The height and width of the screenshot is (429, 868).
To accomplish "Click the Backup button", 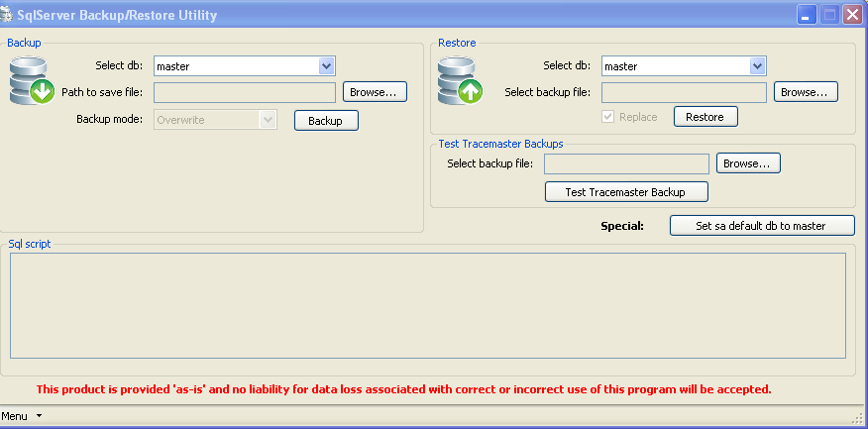I will pyautogui.click(x=326, y=121).
